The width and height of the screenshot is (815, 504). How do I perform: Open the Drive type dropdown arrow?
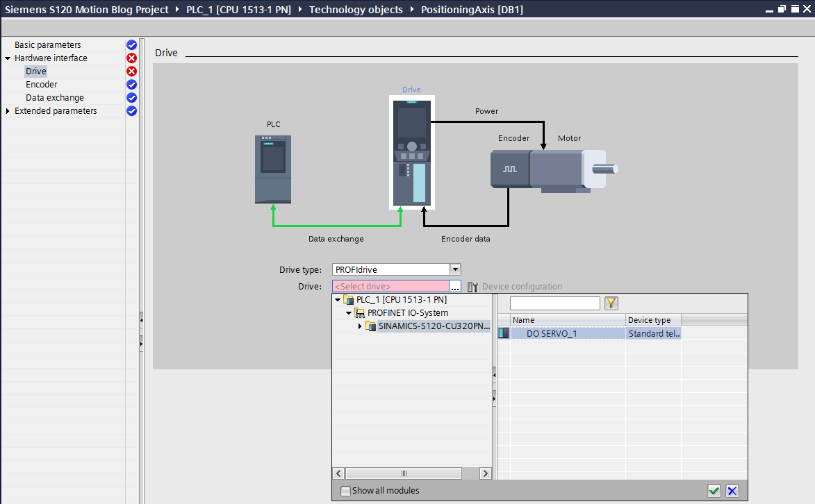coord(455,269)
